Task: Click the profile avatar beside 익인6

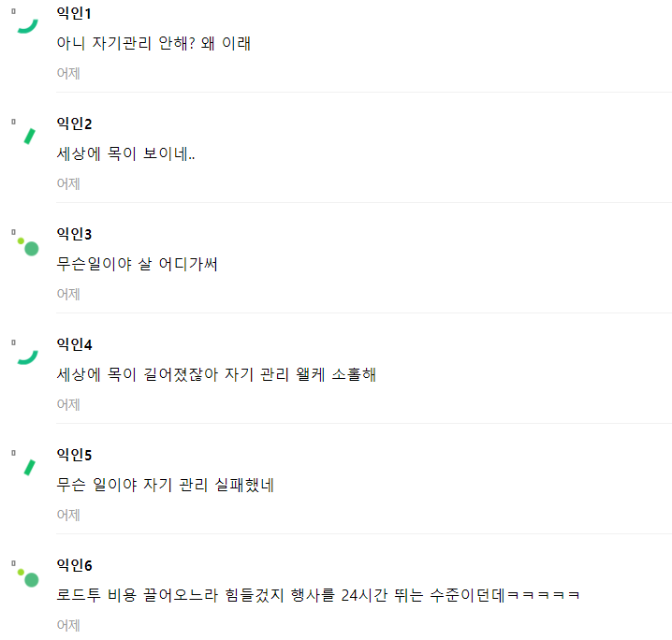Action: [29, 578]
